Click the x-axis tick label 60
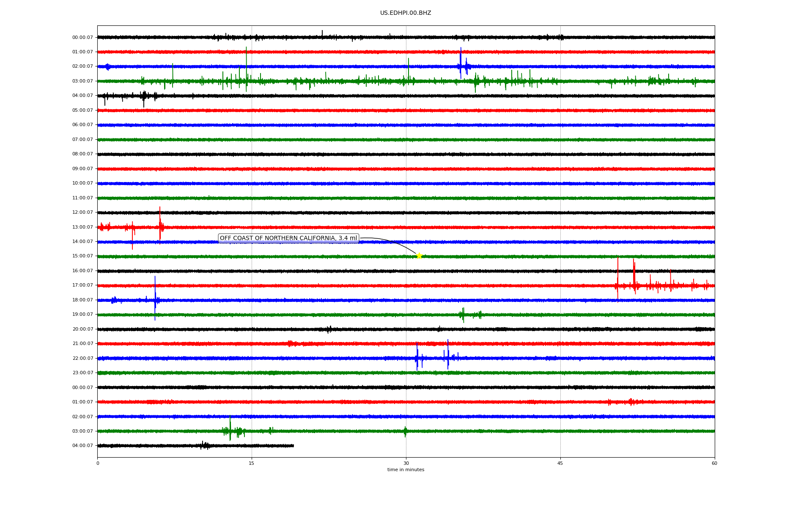The image size is (812, 508). 714,464
